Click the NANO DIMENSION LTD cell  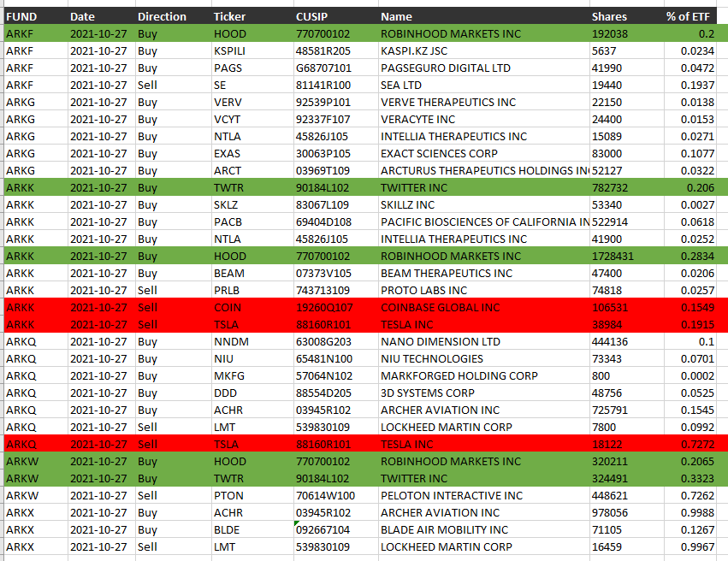tap(441, 341)
